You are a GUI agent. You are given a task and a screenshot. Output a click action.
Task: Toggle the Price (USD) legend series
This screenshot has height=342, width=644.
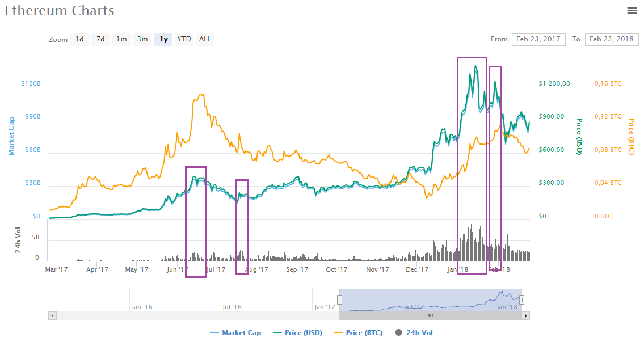[297, 333]
